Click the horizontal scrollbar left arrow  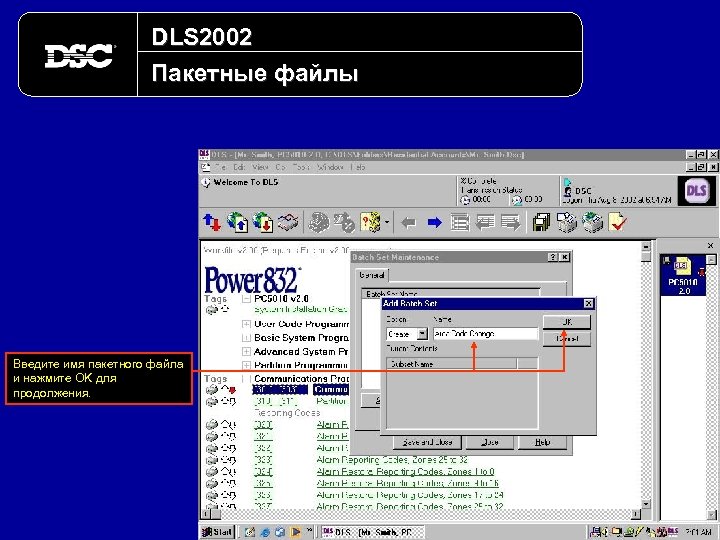point(207,514)
